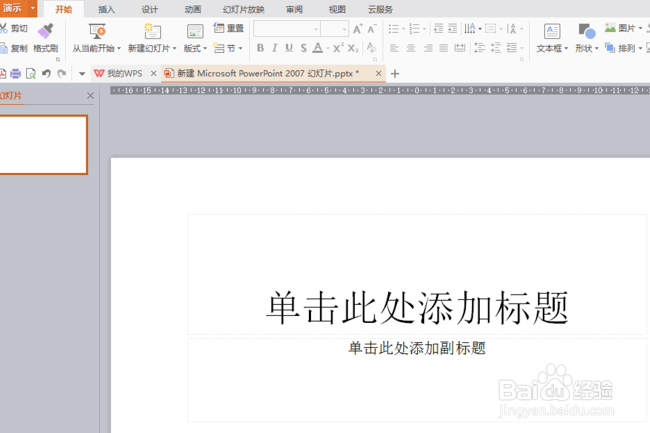Close the PowerPoint 2007 幻灯片.pptx tab
Screen dimensions: 650x433
[x=378, y=73]
